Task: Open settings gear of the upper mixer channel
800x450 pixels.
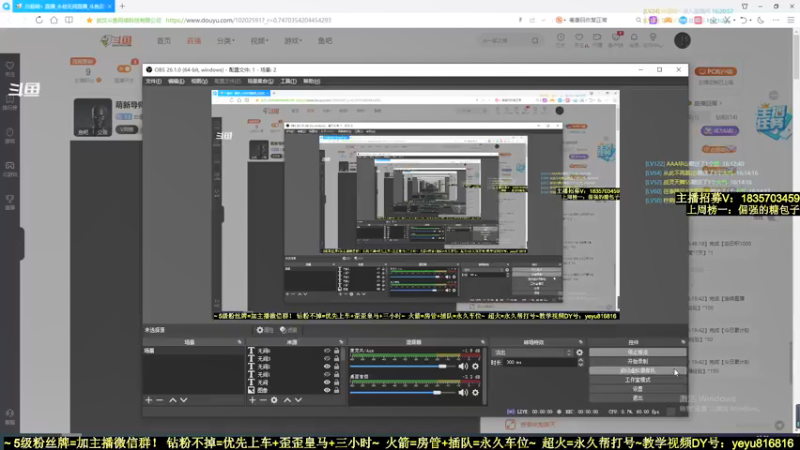Action: tap(476, 366)
